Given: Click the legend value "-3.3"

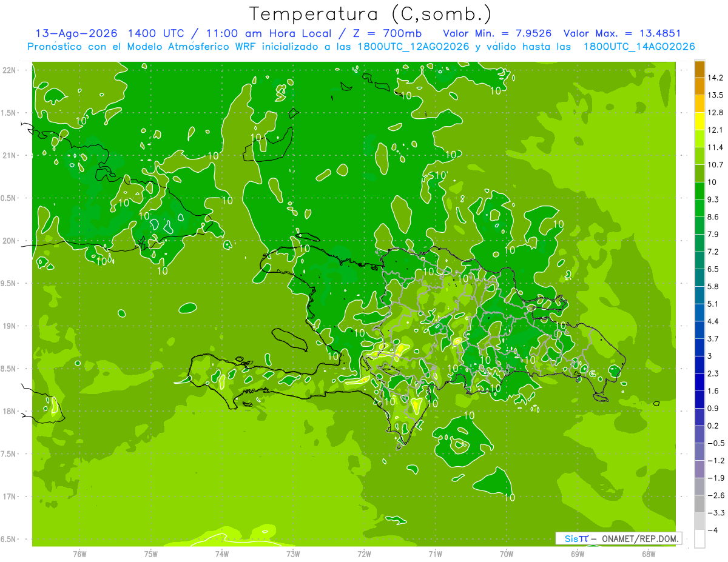Looking at the screenshot, I should (x=716, y=513).
